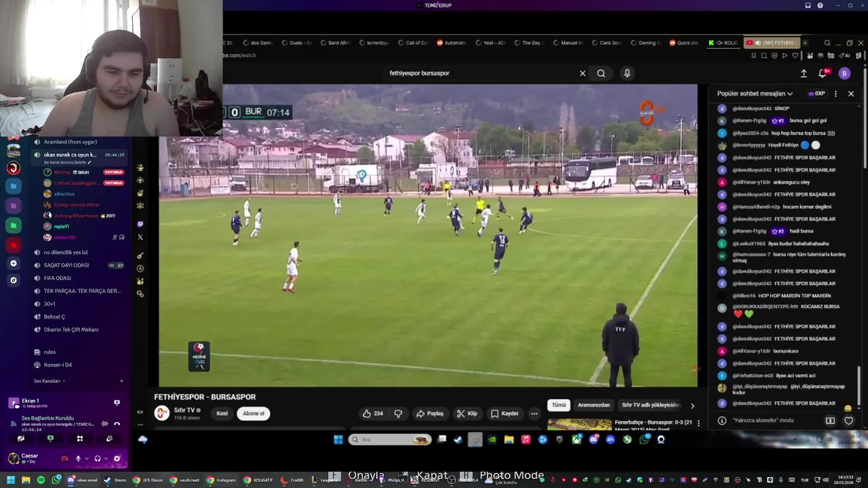This screenshot has height=488, width=868.
Task: Focus the search field with fethiyespor bursaspor
Action: tap(478, 73)
